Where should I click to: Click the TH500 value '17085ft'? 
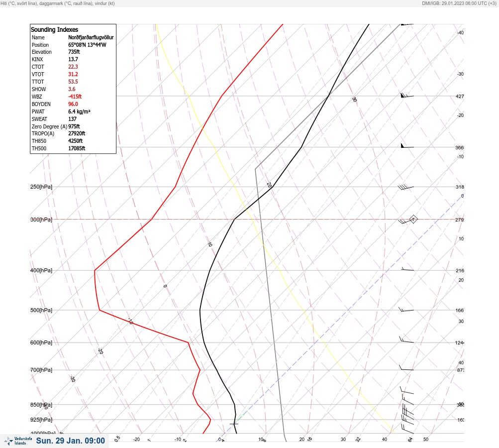77,148
